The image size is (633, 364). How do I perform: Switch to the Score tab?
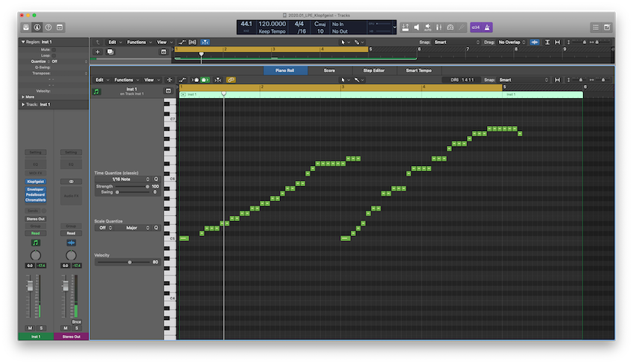pyautogui.click(x=329, y=70)
